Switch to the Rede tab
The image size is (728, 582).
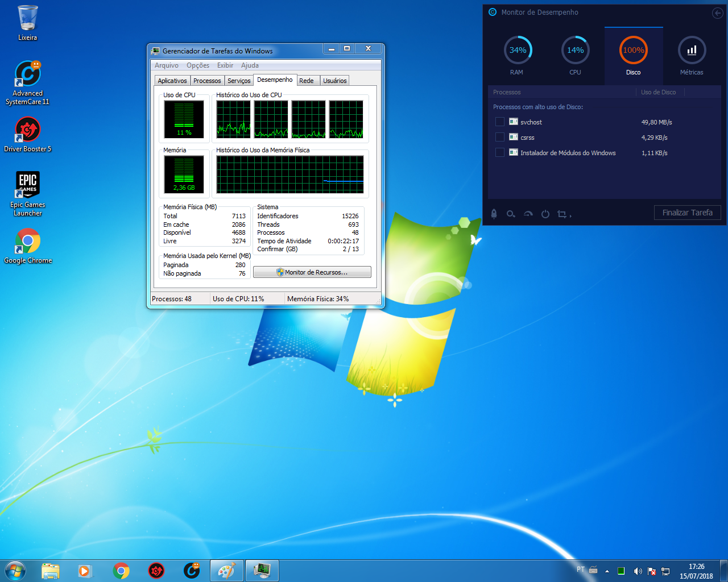[307, 81]
